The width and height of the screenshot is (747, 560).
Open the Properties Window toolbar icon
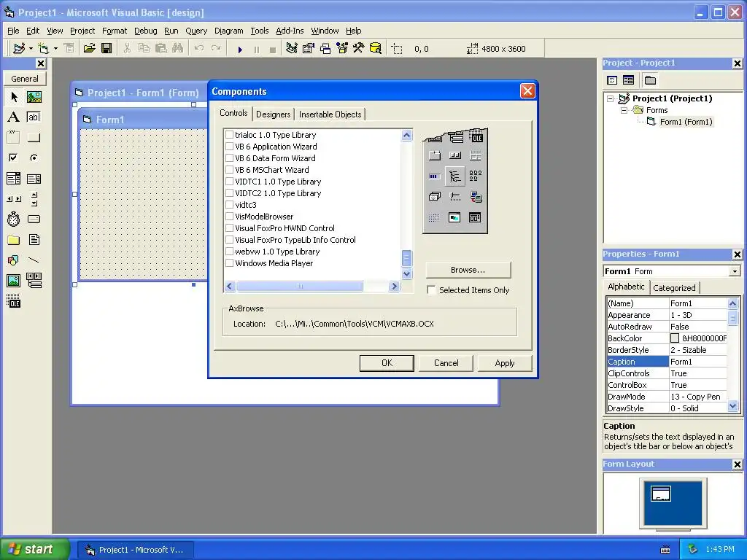(309, 49)
